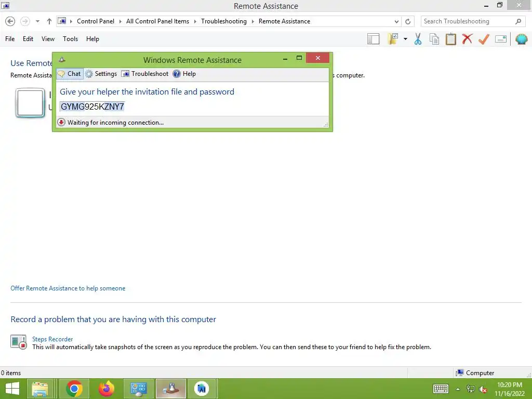Image resolution: width=532 pixels, height=399 pixels.
Task: Click the Remote Assistance window title icon
Action: (x=5, y=5)
